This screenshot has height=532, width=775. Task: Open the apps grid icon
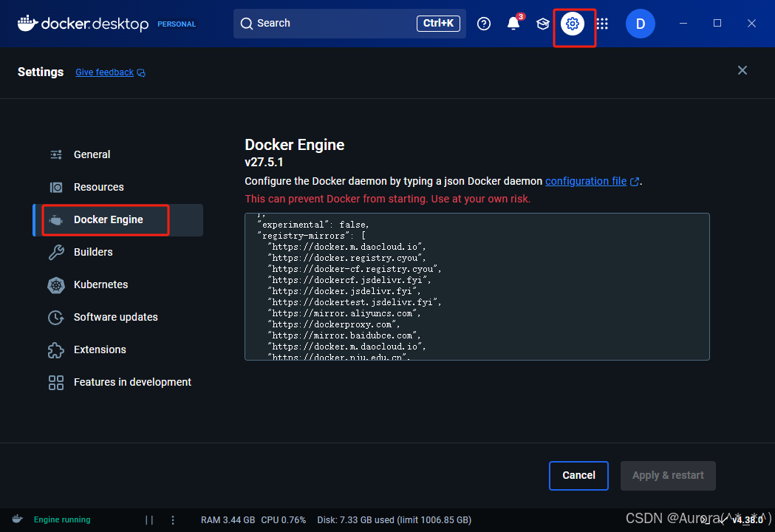point(602,23)
